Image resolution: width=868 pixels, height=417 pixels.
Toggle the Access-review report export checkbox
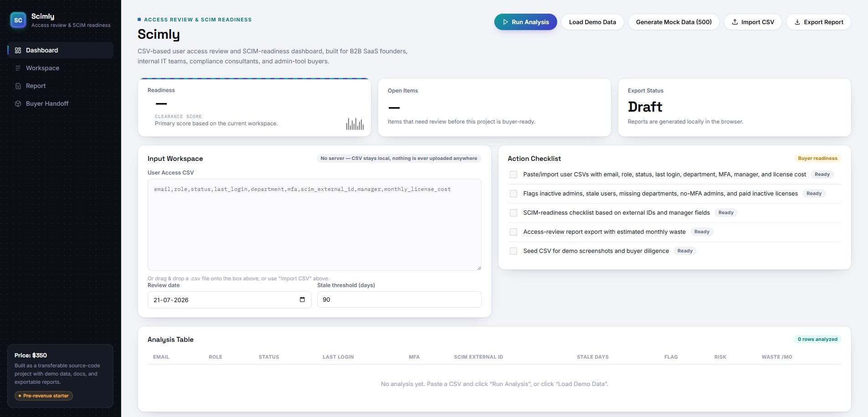[514, 232]
